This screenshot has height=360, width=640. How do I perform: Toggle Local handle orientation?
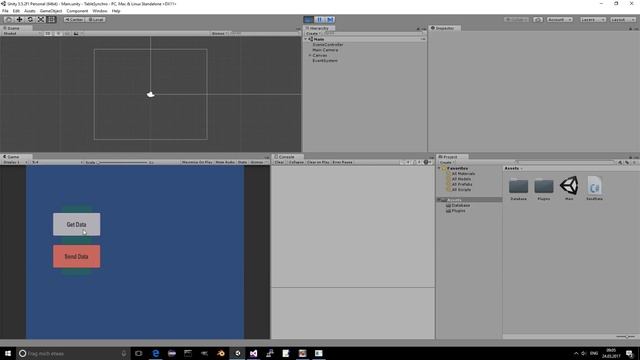(96, 20)
